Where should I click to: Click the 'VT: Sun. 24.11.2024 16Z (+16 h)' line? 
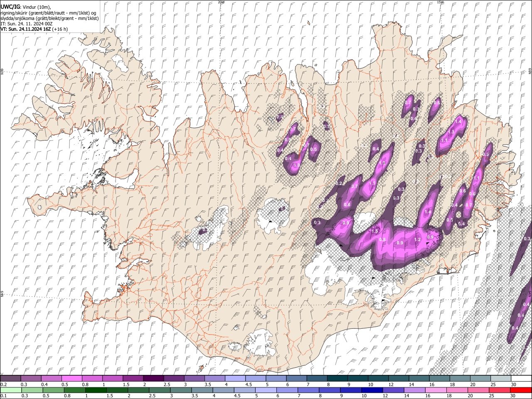(x=34, y=29)
